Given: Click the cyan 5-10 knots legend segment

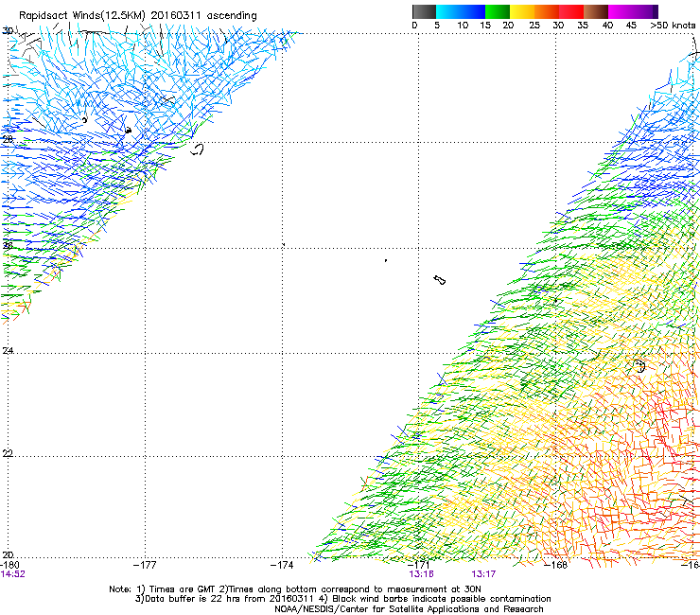Looking at the screenshot, I should click(448, 11).
